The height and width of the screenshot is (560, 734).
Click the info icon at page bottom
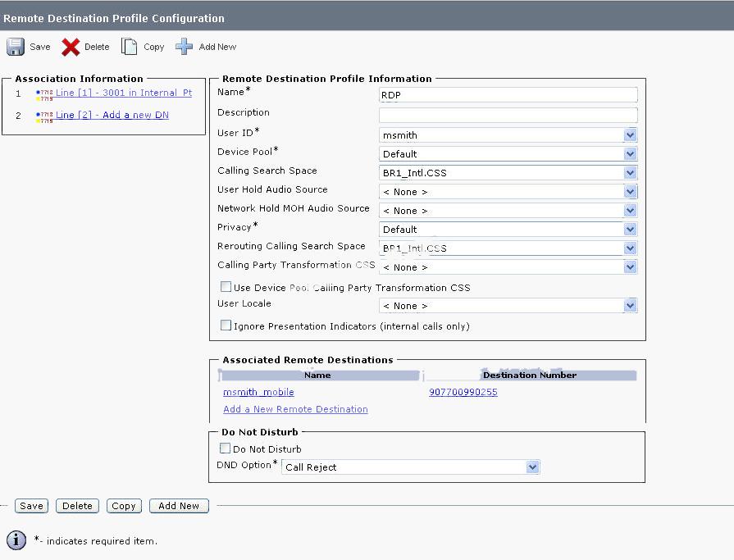(16, 540)
